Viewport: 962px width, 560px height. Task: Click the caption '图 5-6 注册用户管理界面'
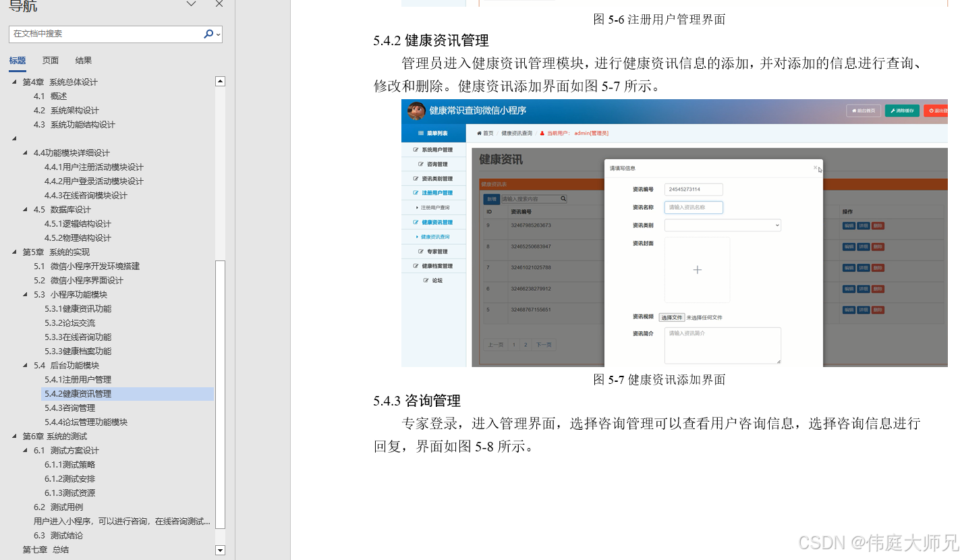659,20
